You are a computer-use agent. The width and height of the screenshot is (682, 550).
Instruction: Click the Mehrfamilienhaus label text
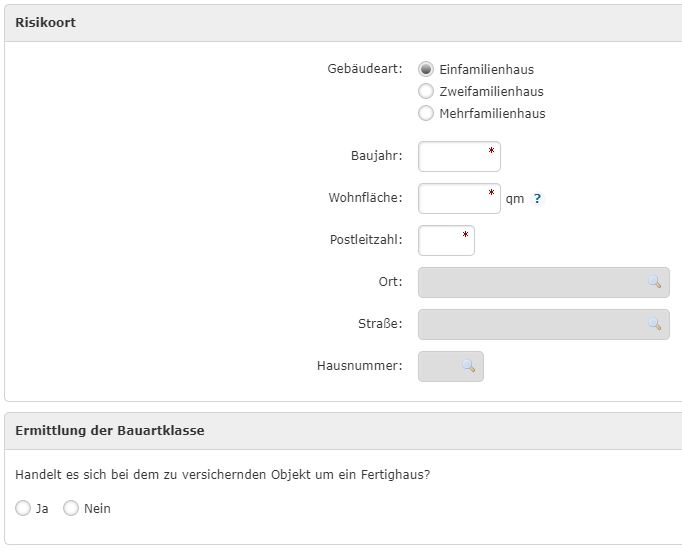[x=492, y=113]
